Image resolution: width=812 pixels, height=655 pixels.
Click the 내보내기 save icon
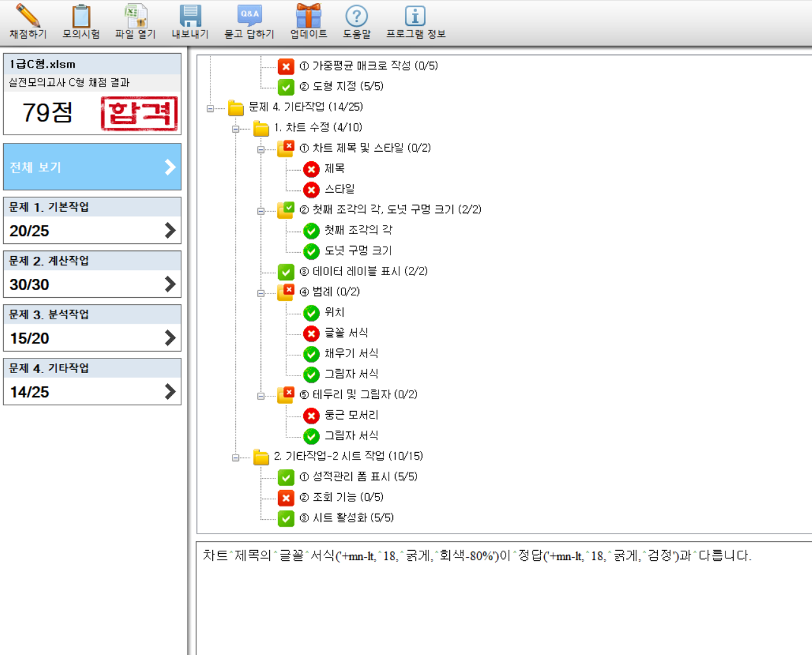pyautogui.click(x=190, y=16)
